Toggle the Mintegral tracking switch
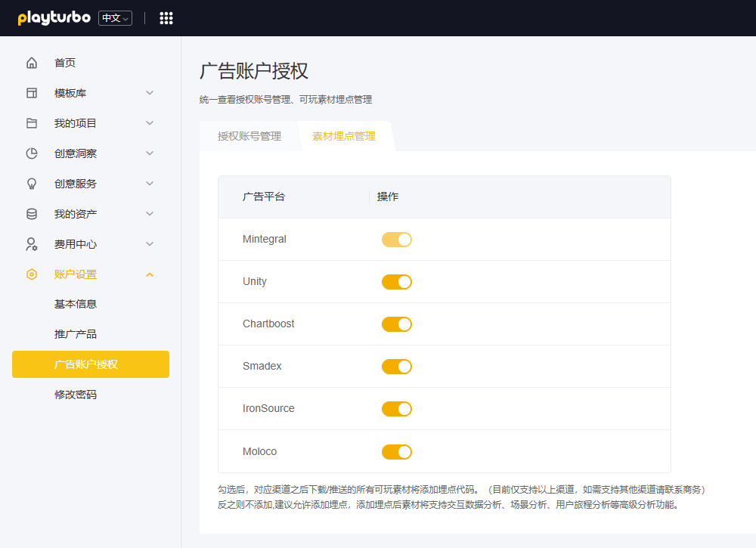This screenshot has width=756, height=548. coord(397,240)
